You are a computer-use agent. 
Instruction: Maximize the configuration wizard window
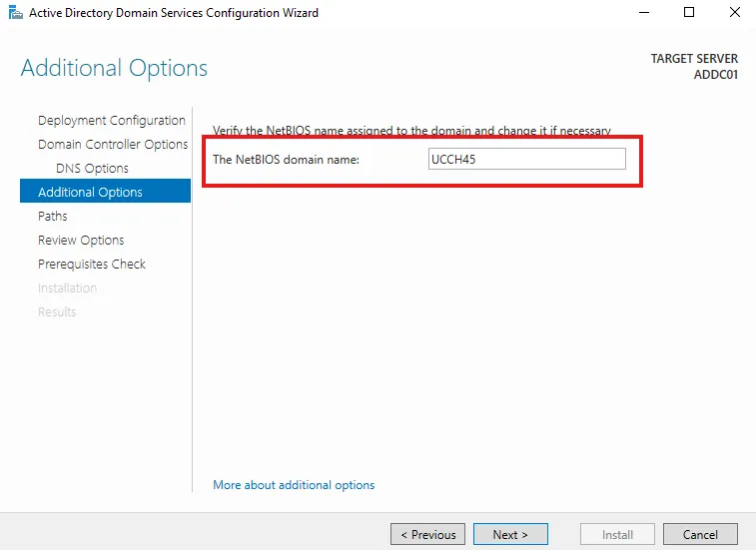pos(688,13)
